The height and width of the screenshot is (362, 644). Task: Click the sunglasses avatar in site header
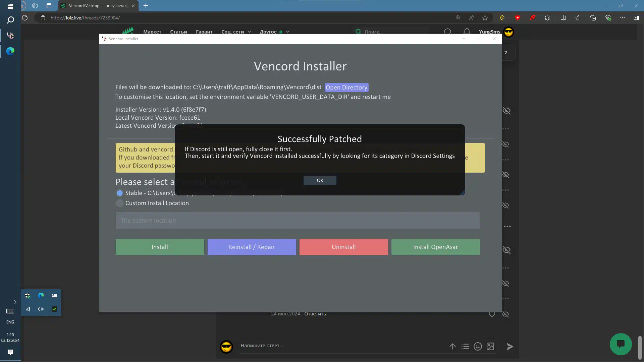tap(508, 32)
